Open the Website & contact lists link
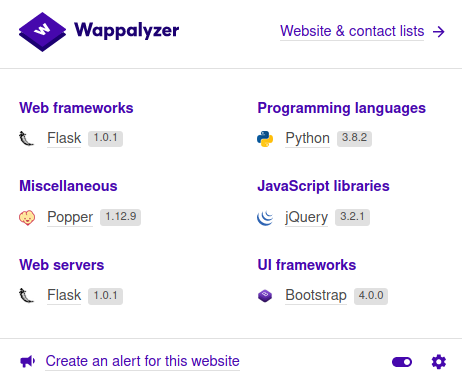 [x=352, y=31]
